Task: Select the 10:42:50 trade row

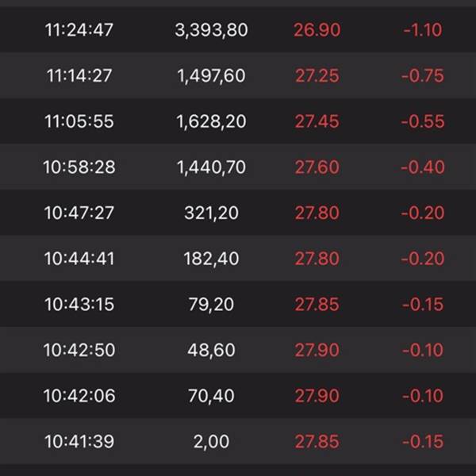Action: pyautogui.click(x=238, y=350)
